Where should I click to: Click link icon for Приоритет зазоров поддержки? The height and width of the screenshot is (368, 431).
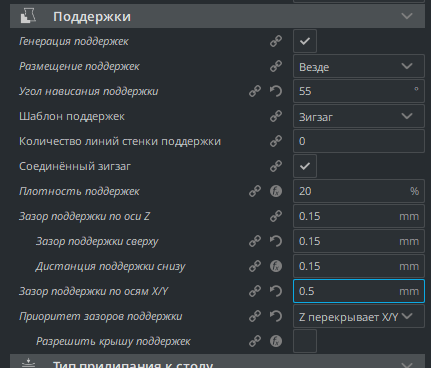point(255,316)
